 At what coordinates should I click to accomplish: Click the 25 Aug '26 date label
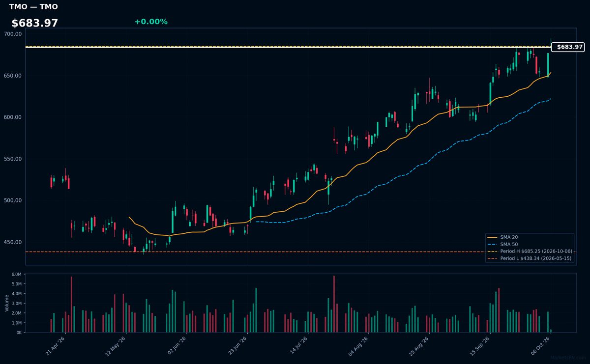[x=419, y=346]
